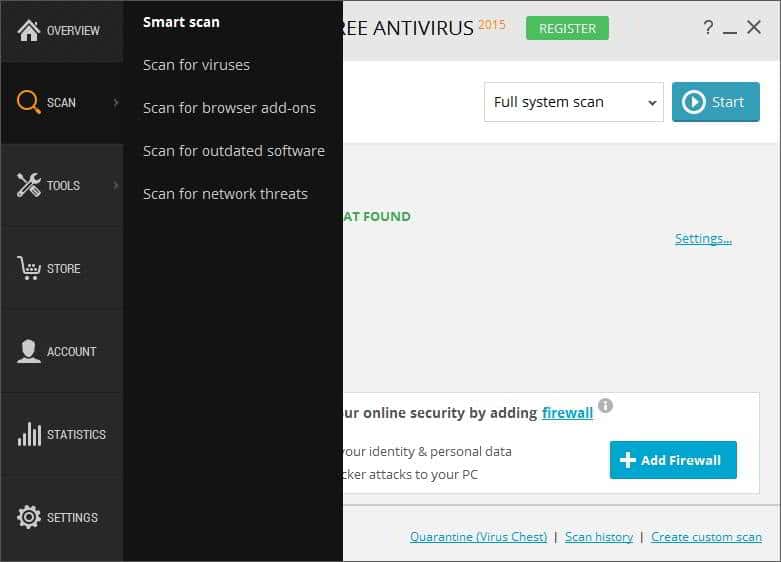Expand the Scan submenu arrow
The width and height of the screenshot is (781, 562).
pyautogui.click(x=116, y=103)
